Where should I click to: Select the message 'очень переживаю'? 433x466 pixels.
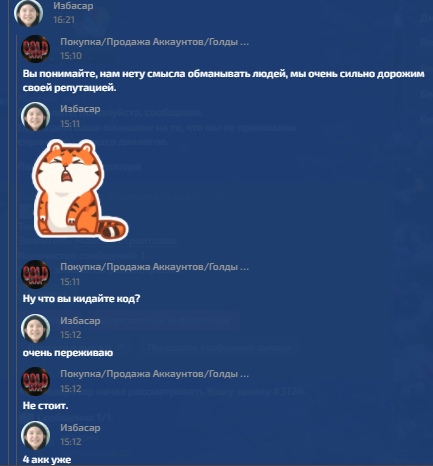click(x=68, y=353)
